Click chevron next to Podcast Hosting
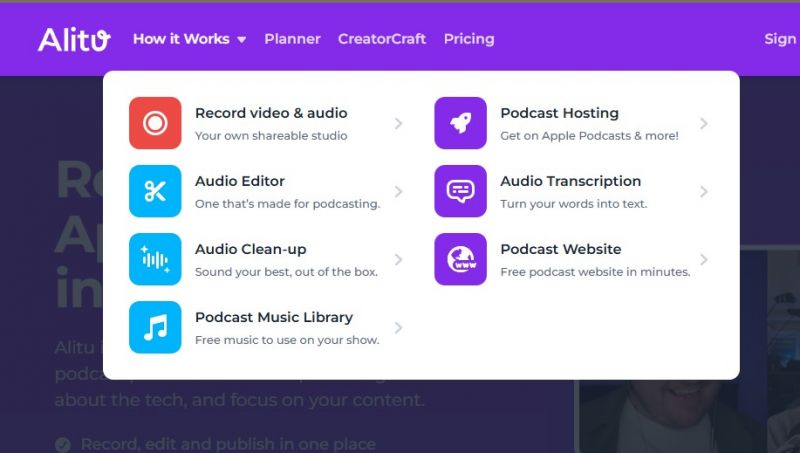800x453 pixels. tap(704, 123)
